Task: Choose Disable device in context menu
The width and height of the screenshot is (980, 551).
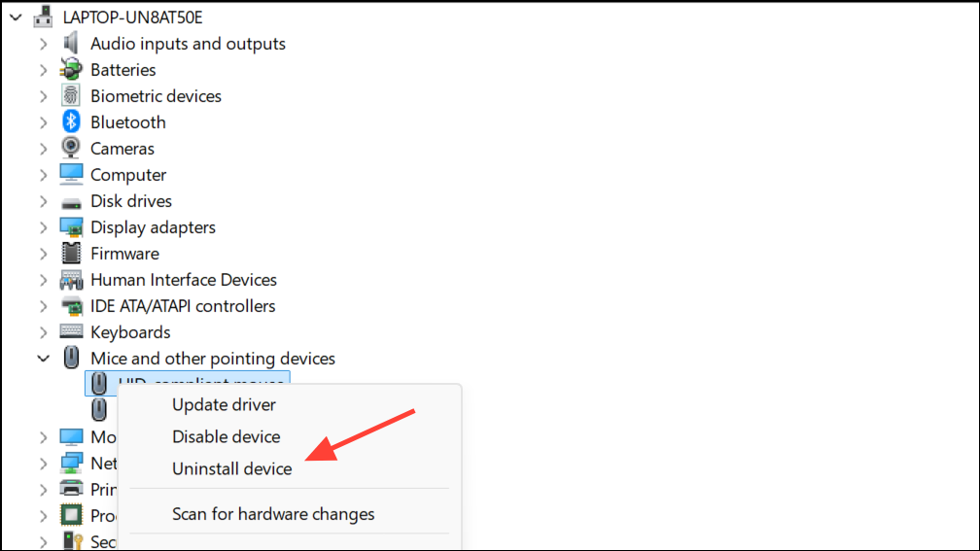Action: [x=226, y=437]
